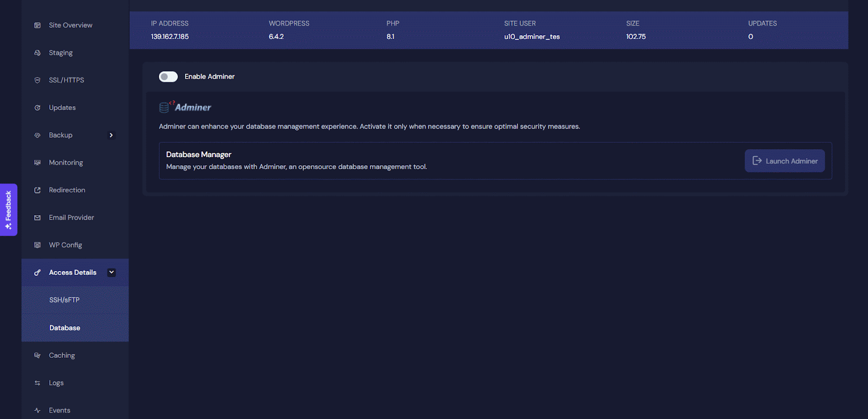Toggle the Enable Adminer switch
Viewport: 868px width, 419px height.
(x=168, y=77)
